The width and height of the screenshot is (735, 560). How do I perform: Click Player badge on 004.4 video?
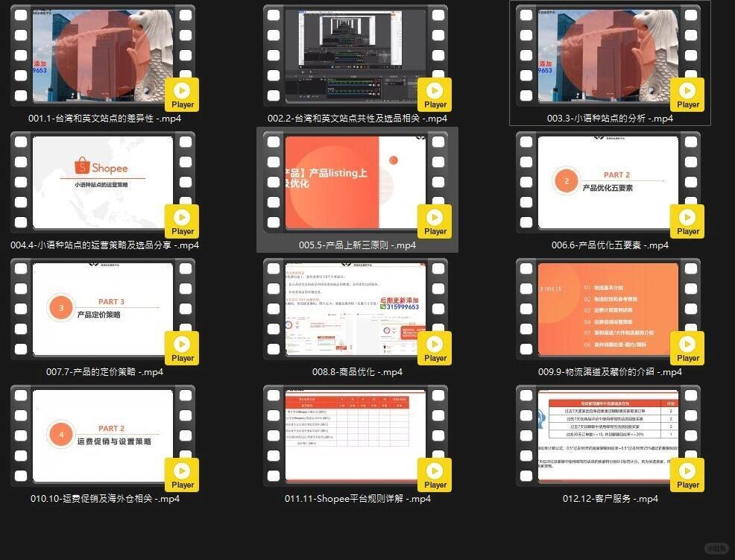click(x=182, y=221)
